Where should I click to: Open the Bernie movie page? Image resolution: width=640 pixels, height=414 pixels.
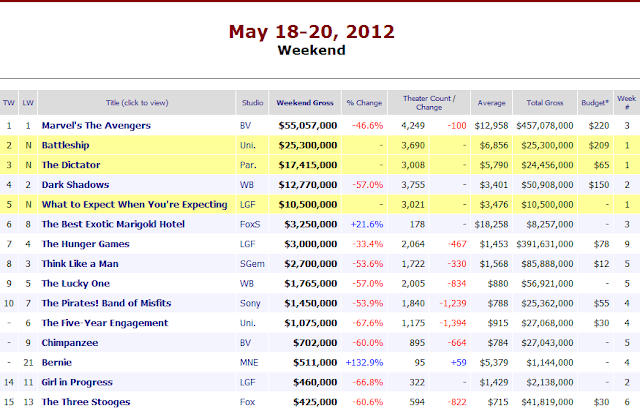tap(57, 362)
